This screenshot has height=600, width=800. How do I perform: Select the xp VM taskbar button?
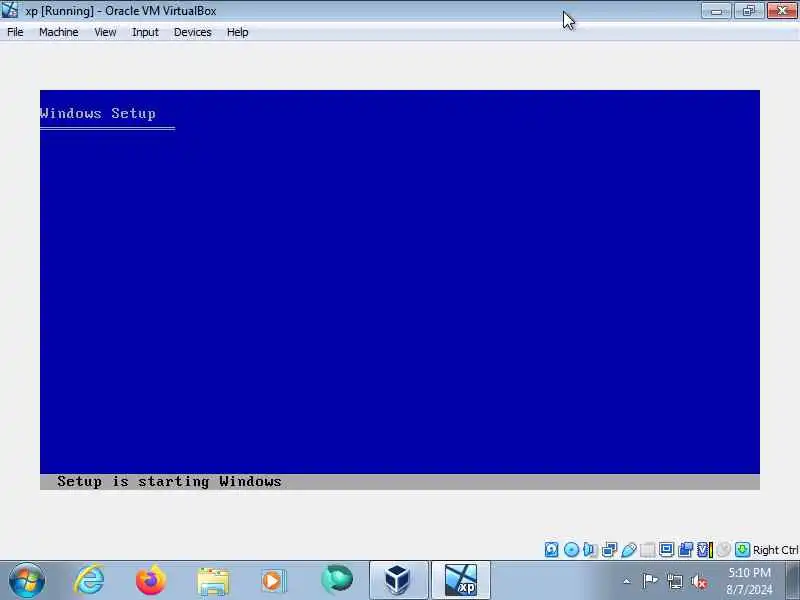[461, 580]
